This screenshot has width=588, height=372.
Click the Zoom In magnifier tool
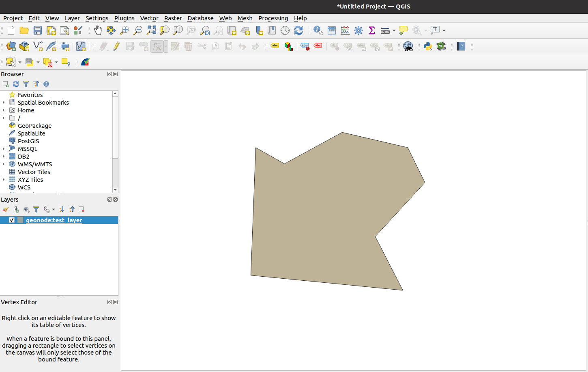124,30
